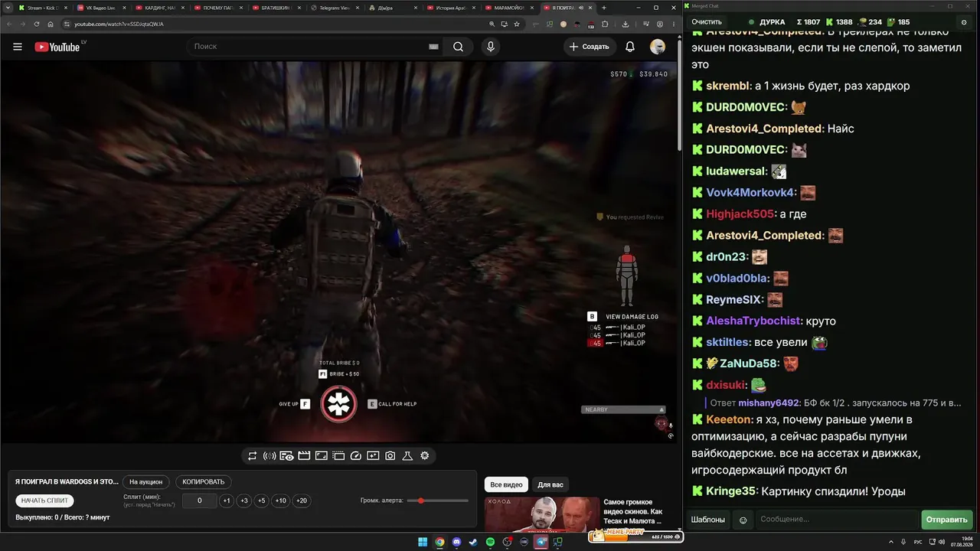
Task: Click the loop arrows icon in the player toolbar
Action: coord(252,456)
